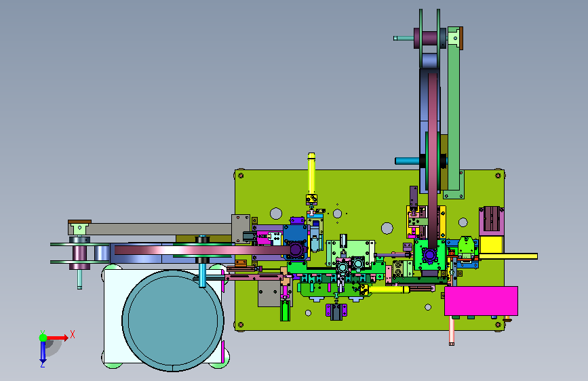Image resolution: width=588 pixels, height=381 pixels.
Task: Select the large teal circular drum
Action: tap(173, 321)
